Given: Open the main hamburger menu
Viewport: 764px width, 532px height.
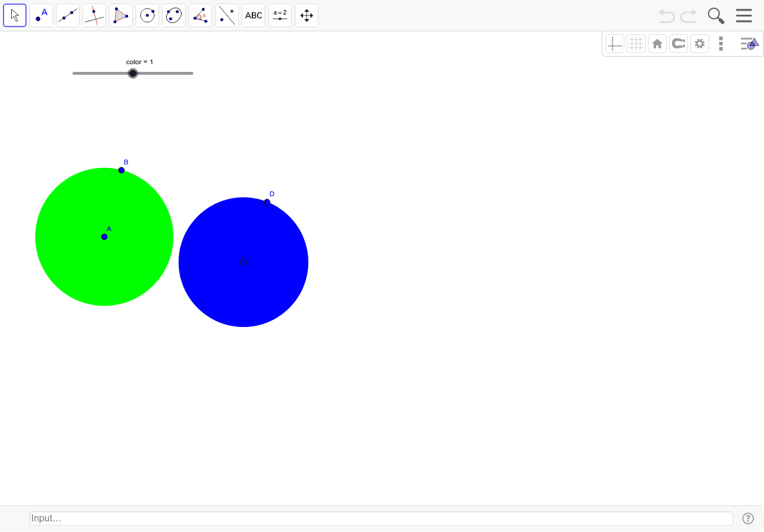Looking at the screenshot, I should (744, 16).
